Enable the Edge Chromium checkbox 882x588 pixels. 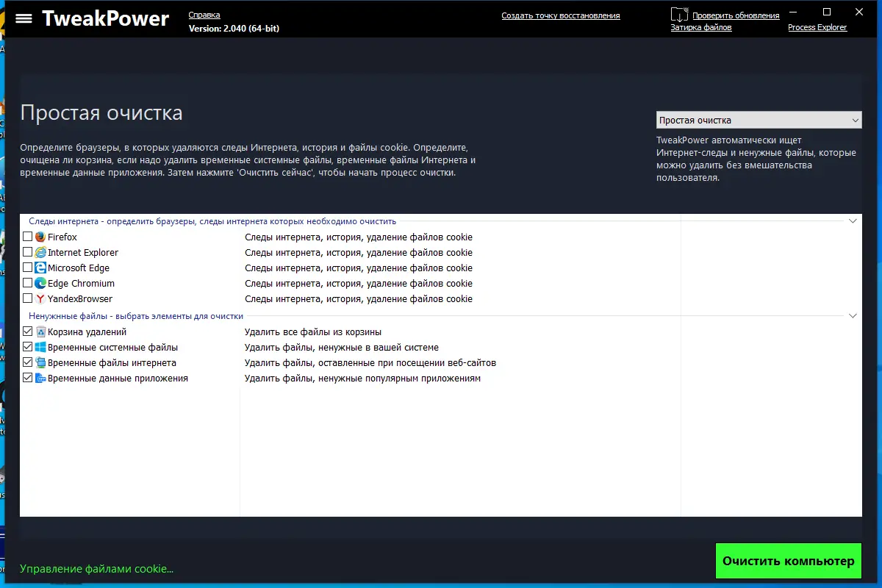[28, 284]
